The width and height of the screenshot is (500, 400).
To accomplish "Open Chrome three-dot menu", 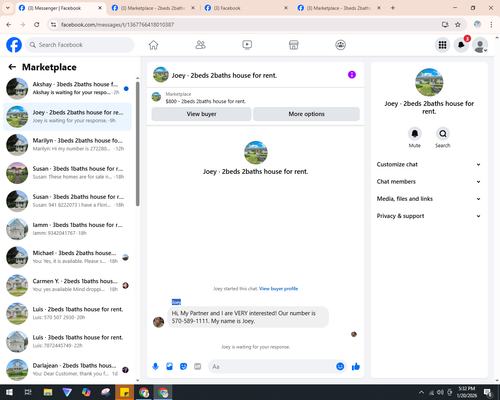I will pyautogui.click(x=491, y=25).
